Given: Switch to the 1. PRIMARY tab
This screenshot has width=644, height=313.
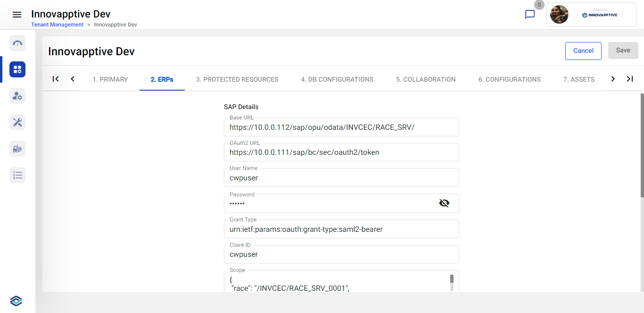Looking at the screenshot, I should point(110,79).
